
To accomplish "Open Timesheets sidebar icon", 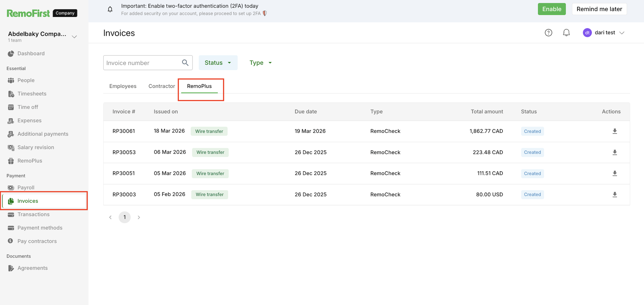I will tap(11, 94).
